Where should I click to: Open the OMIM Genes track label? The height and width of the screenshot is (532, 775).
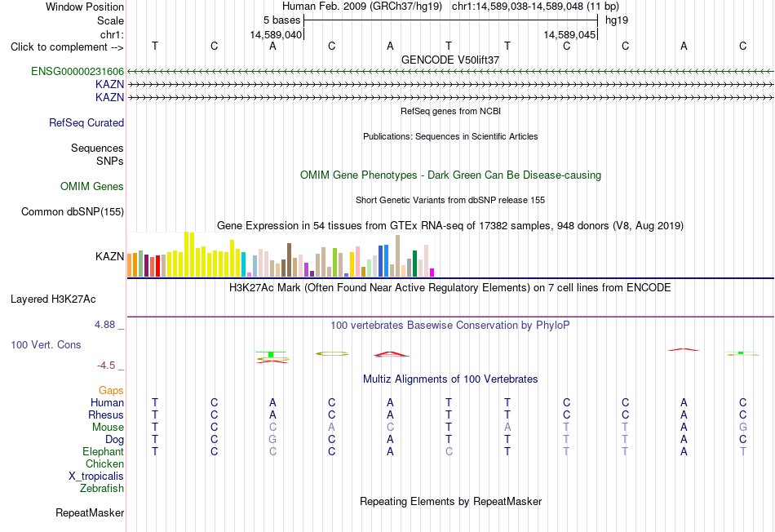click(x=91, y=186)
